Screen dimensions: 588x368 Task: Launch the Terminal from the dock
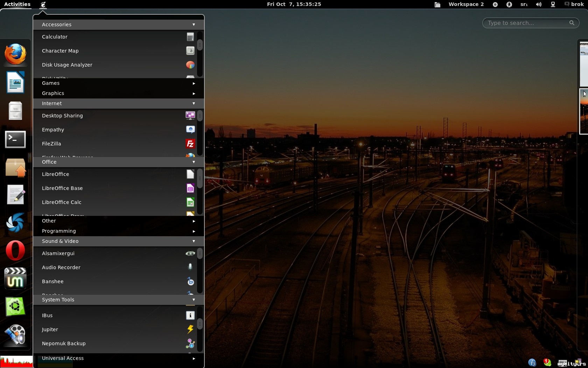(15, 139)
